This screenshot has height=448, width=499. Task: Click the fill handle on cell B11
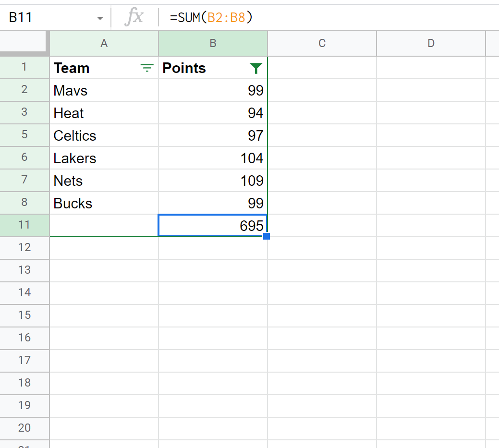point(267,236)
